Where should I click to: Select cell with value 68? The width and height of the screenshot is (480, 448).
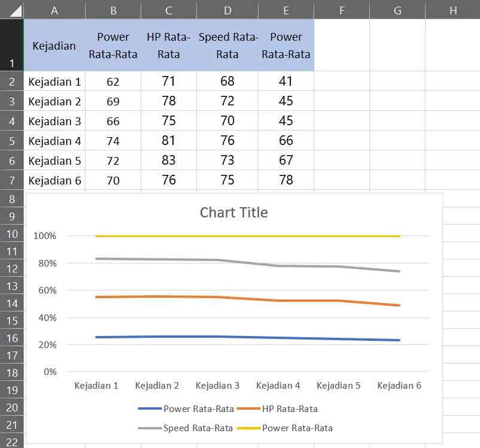(x=227, y=81)
